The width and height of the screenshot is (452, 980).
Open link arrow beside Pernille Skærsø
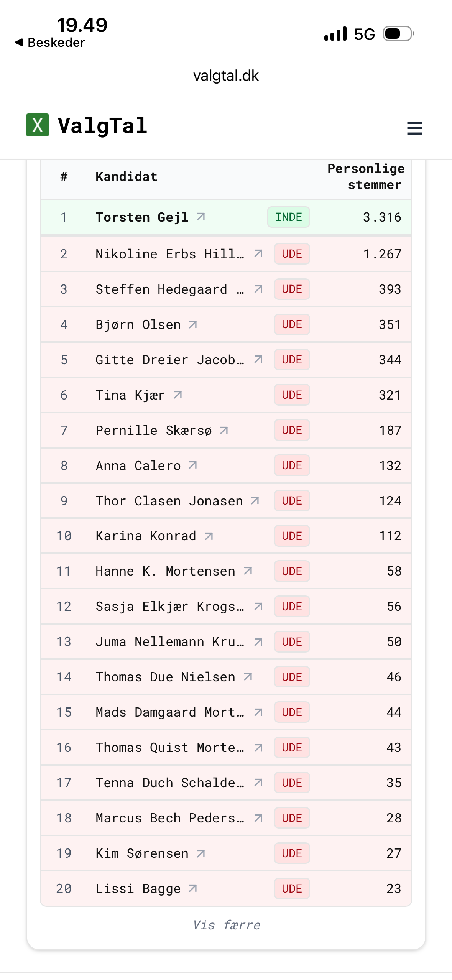point(224,431)
